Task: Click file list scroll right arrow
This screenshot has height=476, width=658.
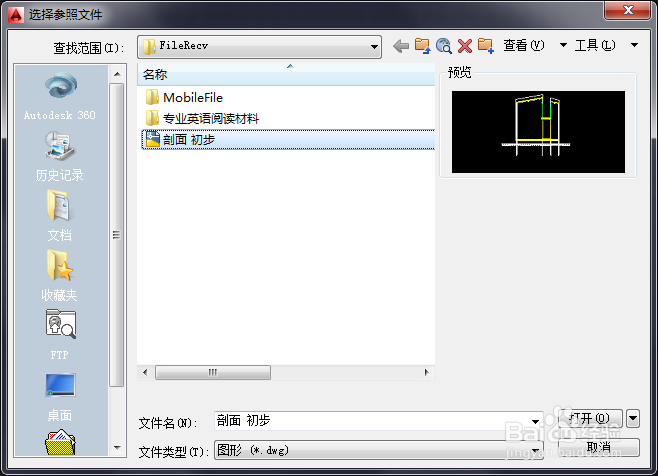Action: pyautogui.click(x=427, y=372)
